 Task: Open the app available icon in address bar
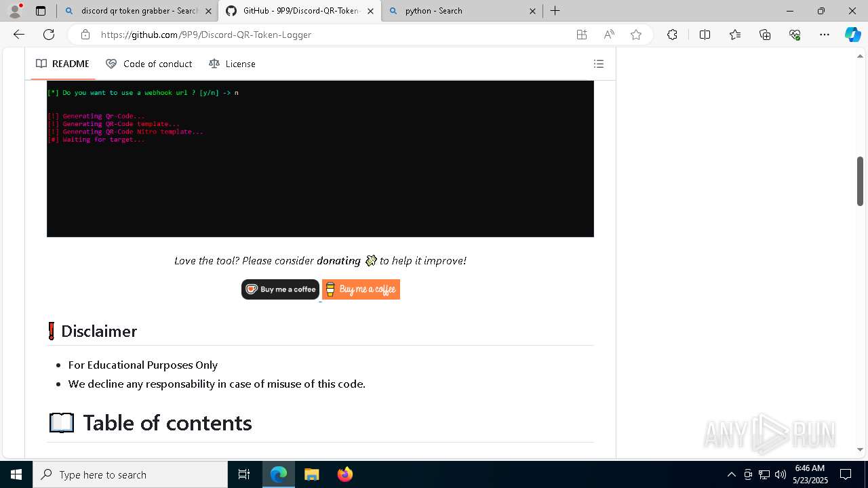coord(582,35)
